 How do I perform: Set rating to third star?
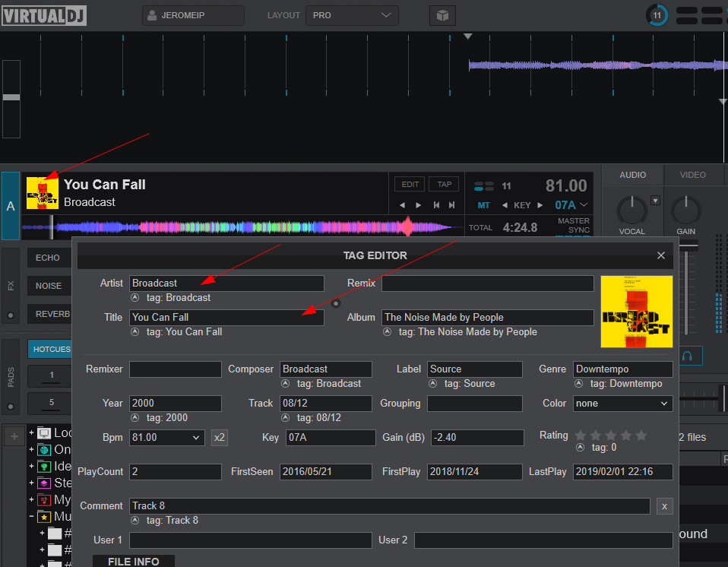(x=611, y=436)
